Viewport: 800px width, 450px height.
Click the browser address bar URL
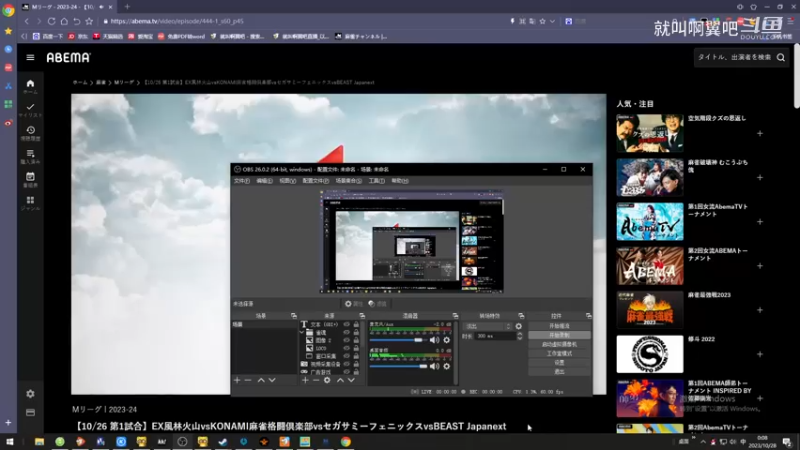[x=177, y=21]
